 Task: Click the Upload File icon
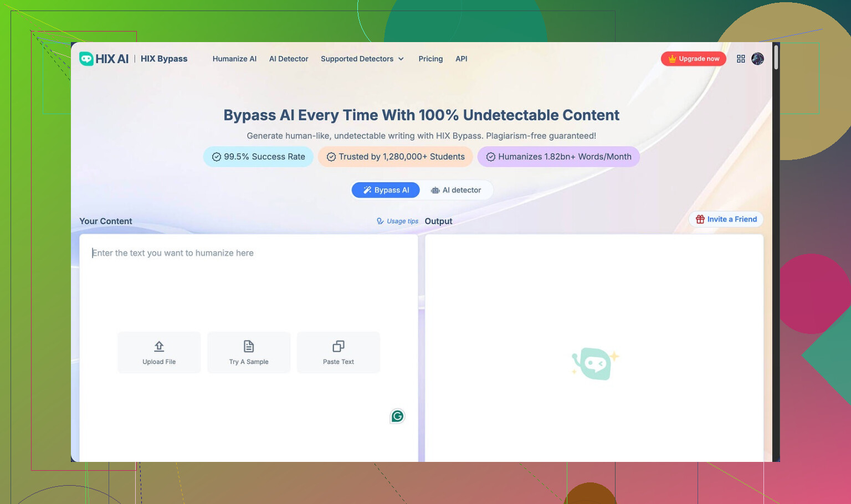(x=159, y=347)
